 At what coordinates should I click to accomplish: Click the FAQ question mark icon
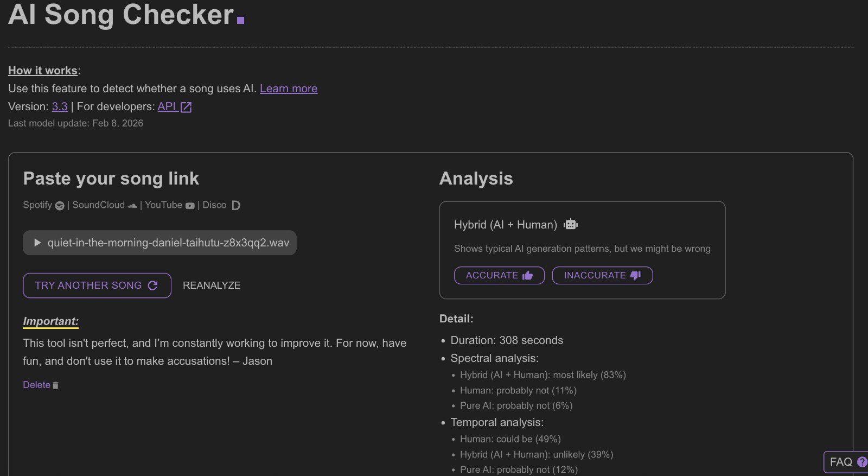pos(861,462)
